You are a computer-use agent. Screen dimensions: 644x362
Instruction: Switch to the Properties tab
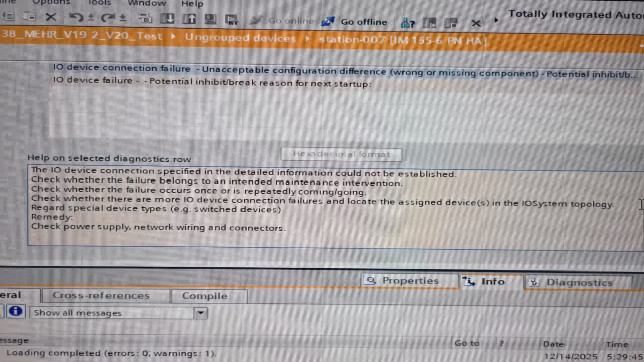click(x=410, y=281)
